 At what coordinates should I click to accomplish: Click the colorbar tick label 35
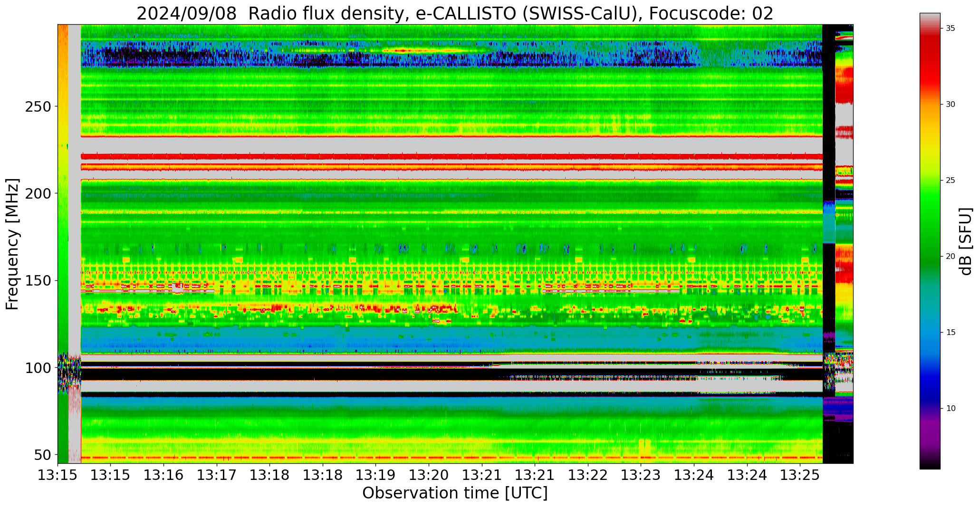(x=951, y=29)
